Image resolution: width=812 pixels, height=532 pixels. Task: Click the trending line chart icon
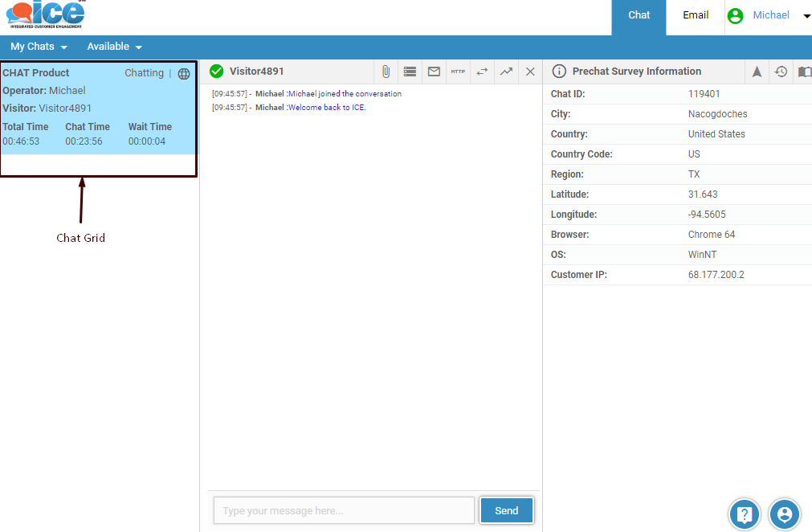click(506, 72)
